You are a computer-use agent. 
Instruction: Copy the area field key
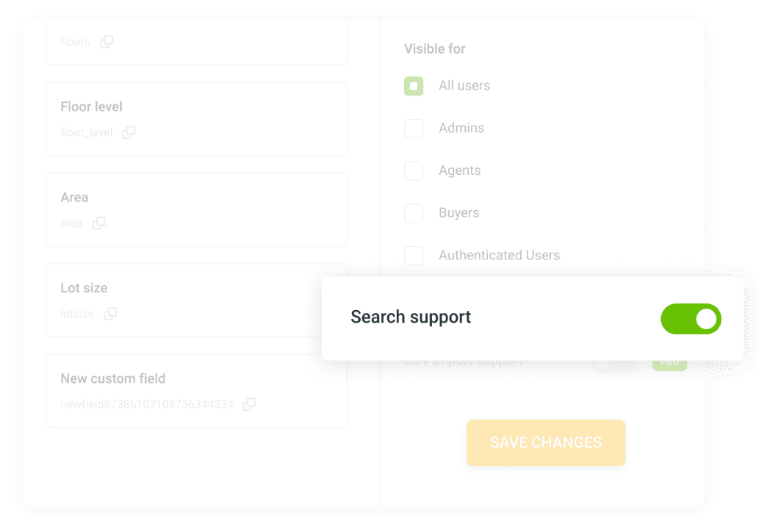[98, 223]
